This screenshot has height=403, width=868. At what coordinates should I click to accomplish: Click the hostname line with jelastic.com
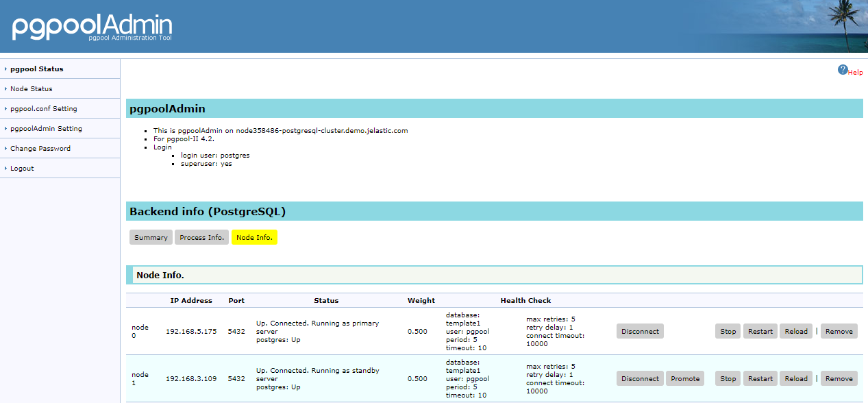click(280, 130)
